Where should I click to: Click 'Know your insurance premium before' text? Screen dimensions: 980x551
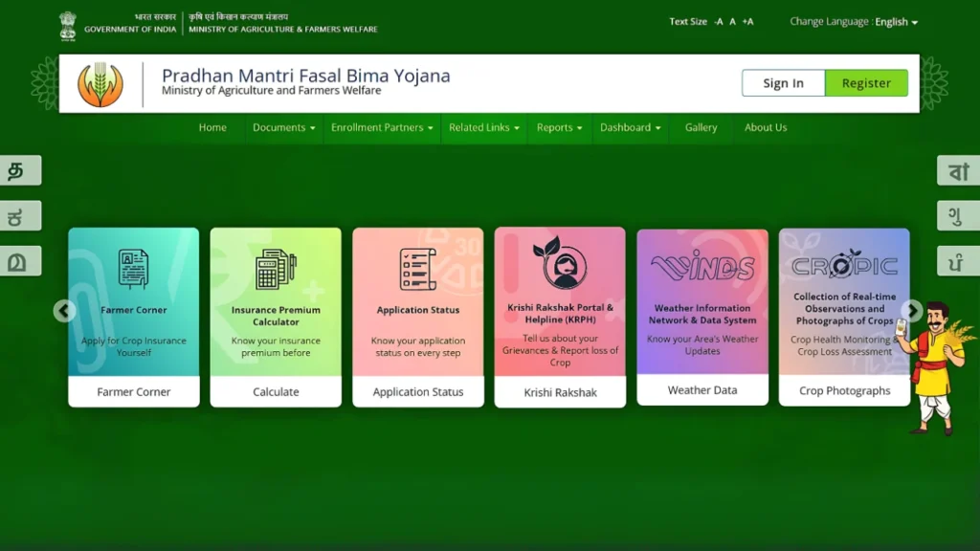tap(276, 346)
